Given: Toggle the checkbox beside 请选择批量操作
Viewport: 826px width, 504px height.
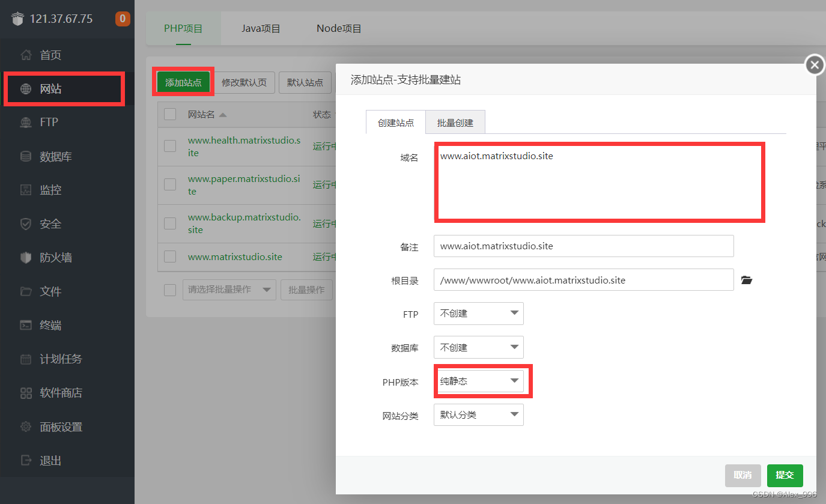Looking at the screenshot, I should click(x=170, y=290).
